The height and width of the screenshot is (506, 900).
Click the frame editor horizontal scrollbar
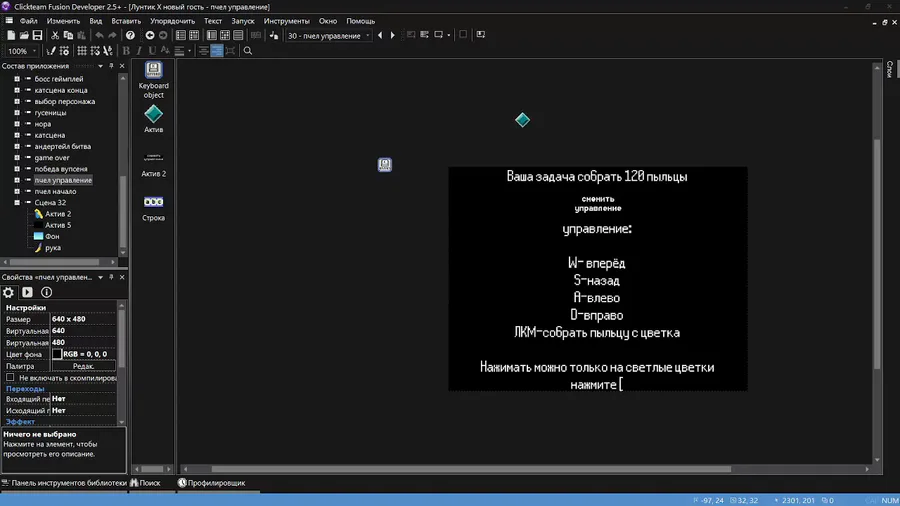click(x=471, y=469)
